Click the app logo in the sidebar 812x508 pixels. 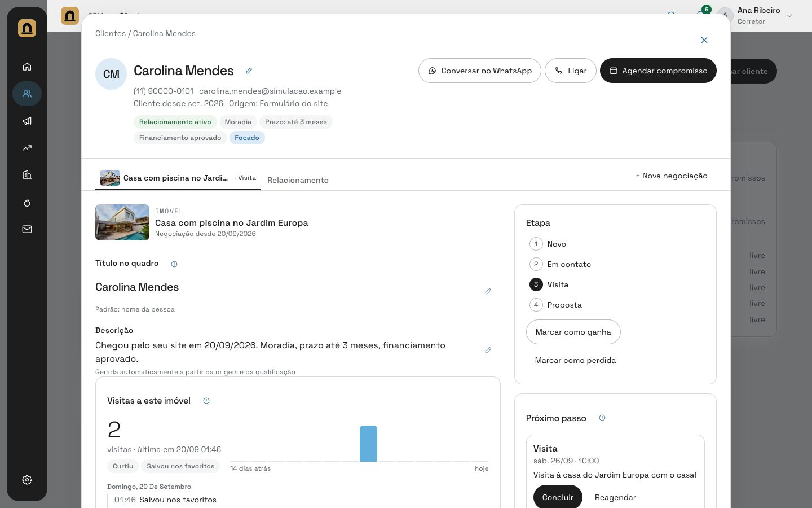point(27,28)
